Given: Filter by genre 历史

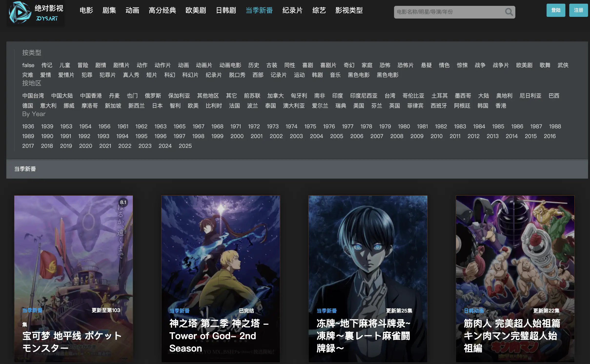Looking at the screenshot, I should pos(254,65).
